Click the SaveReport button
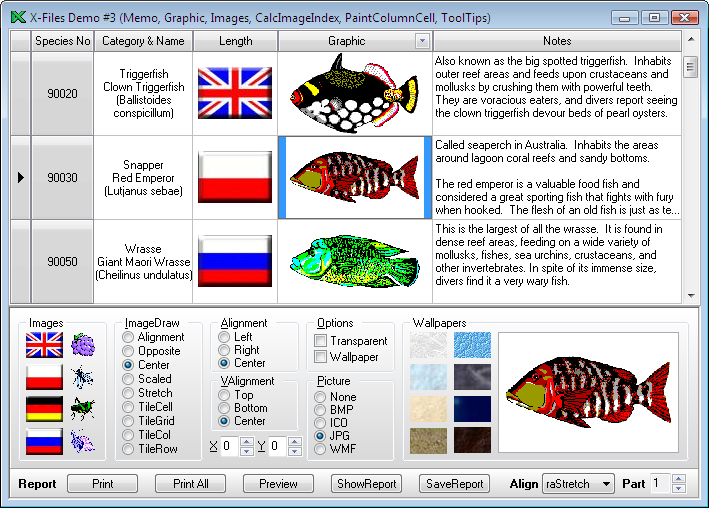709x508 pixels. 454,484
